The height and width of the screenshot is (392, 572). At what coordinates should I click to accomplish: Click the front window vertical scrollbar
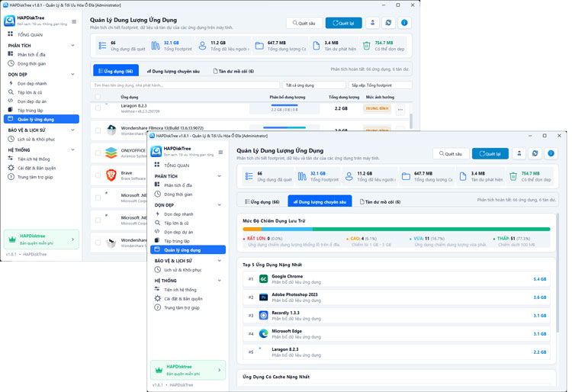tap(557, 274)
